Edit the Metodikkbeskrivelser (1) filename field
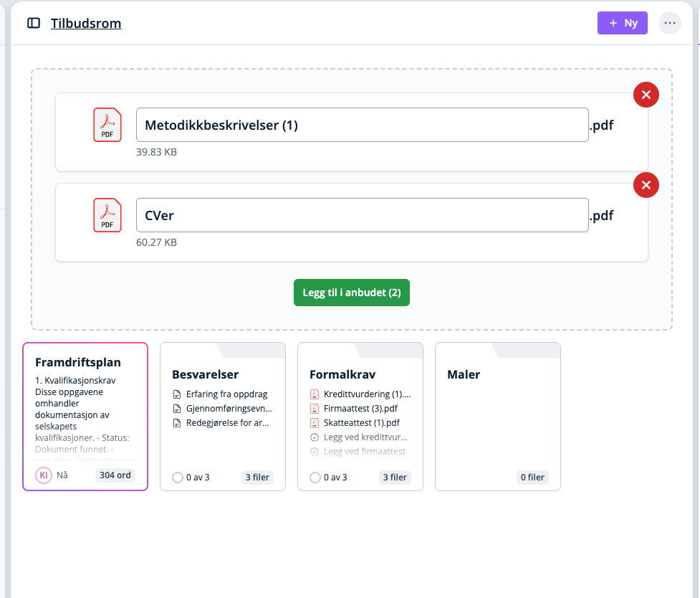The width and height of the screenshot is (700, 598). tap(362, 125)
